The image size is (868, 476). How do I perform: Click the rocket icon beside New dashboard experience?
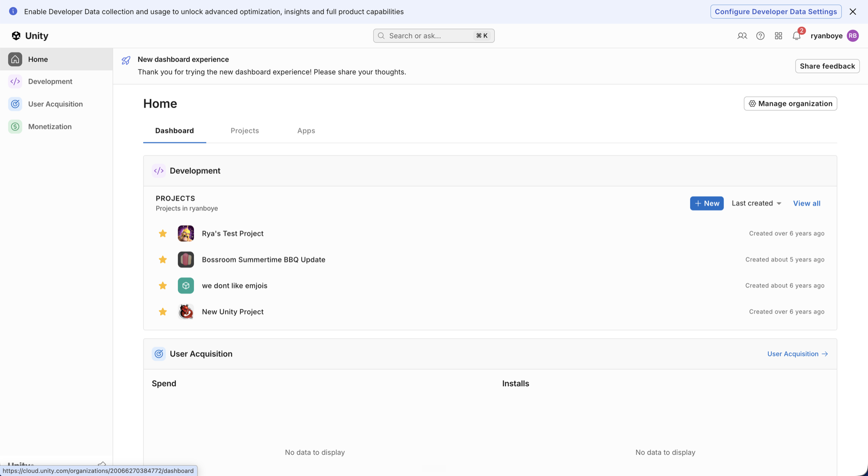(126, 60)
